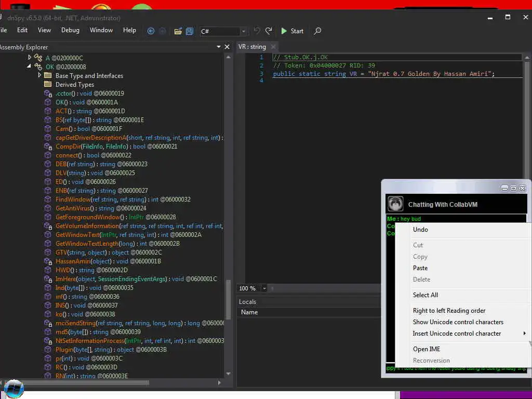The height and width of the screenshot is (399, 532).
Task: Open the Debug menu
Action: click(70, 30)
